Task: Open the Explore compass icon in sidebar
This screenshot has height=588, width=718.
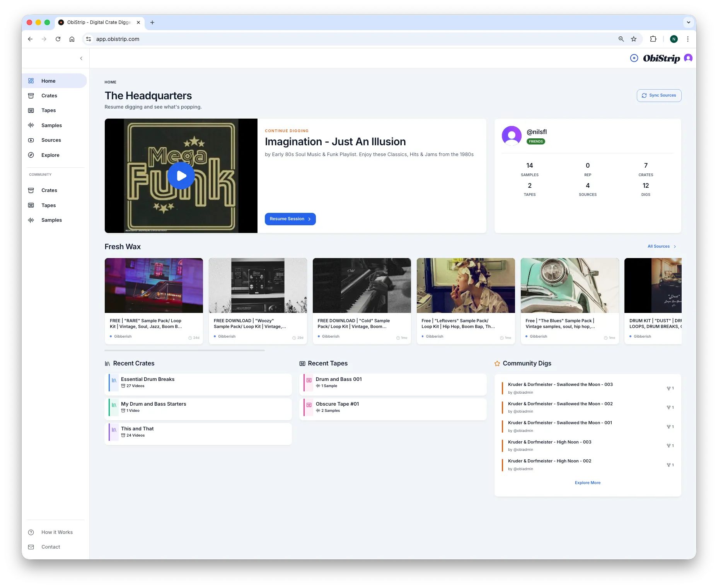Action: [x=31, y=155]
